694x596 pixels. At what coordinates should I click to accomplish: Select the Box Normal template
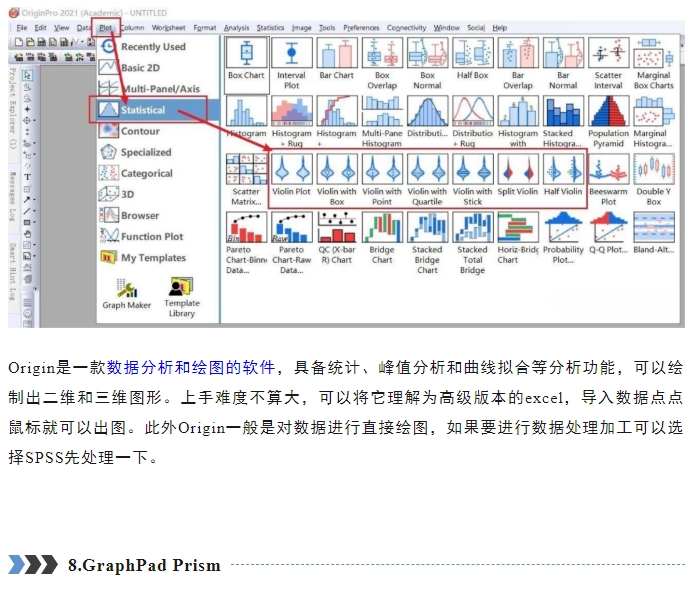(427, 65)
